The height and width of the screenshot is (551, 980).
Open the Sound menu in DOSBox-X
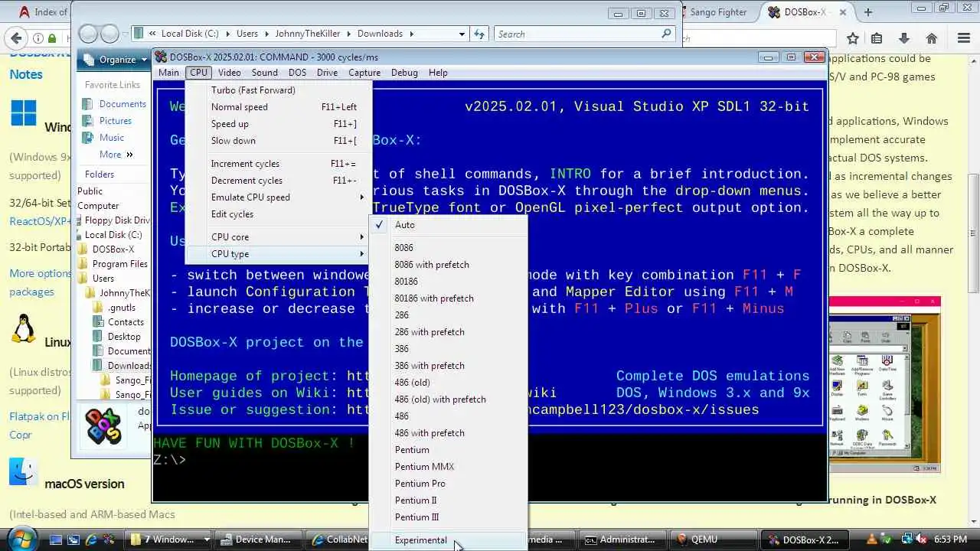pos(265,73)
